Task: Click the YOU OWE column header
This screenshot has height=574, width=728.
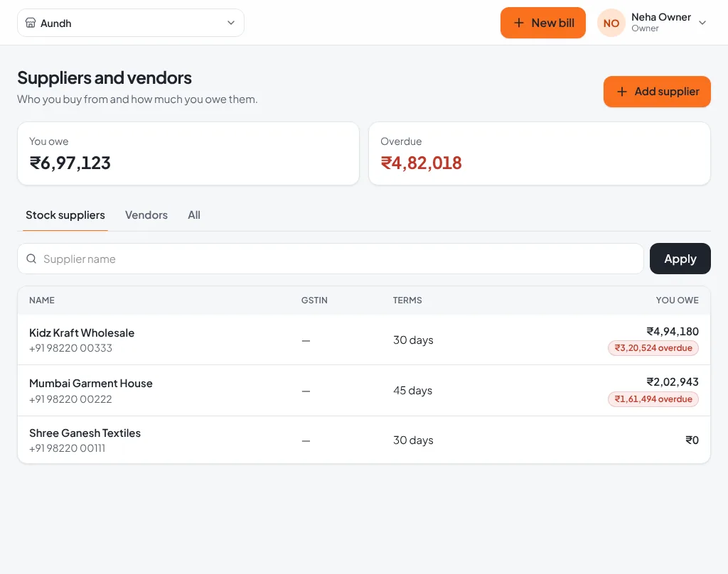Action: point(677,300)
